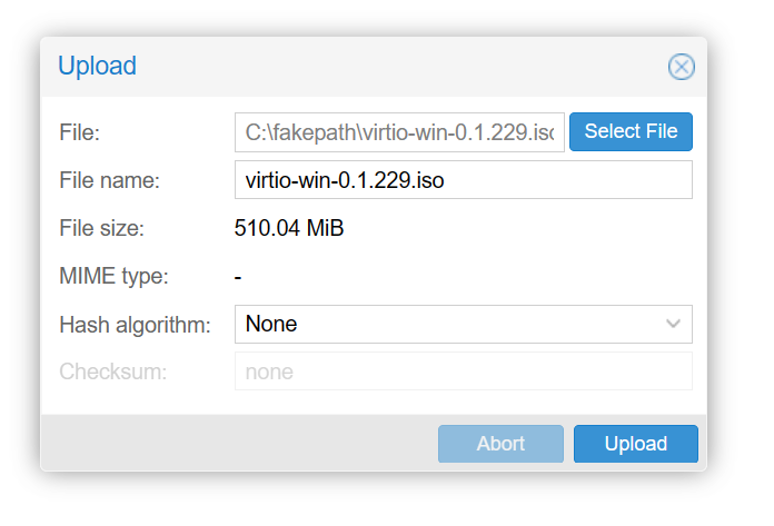Click the C:\fakepath file path field
Image resolution: width=774 pixels, height=526 pixels.
tap(399, 132)
